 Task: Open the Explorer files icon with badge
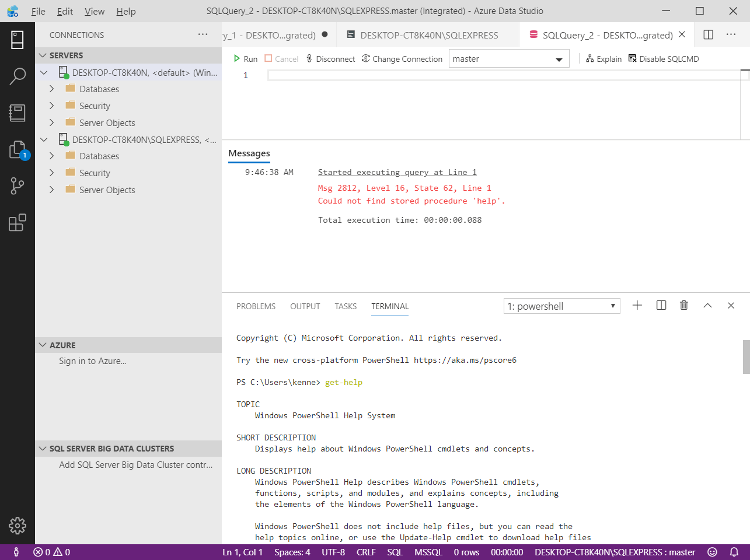coord(18,150)
